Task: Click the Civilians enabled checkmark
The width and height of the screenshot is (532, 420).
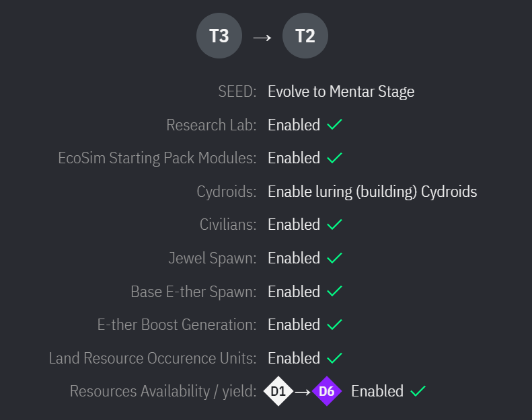Action: click(334, 225)
